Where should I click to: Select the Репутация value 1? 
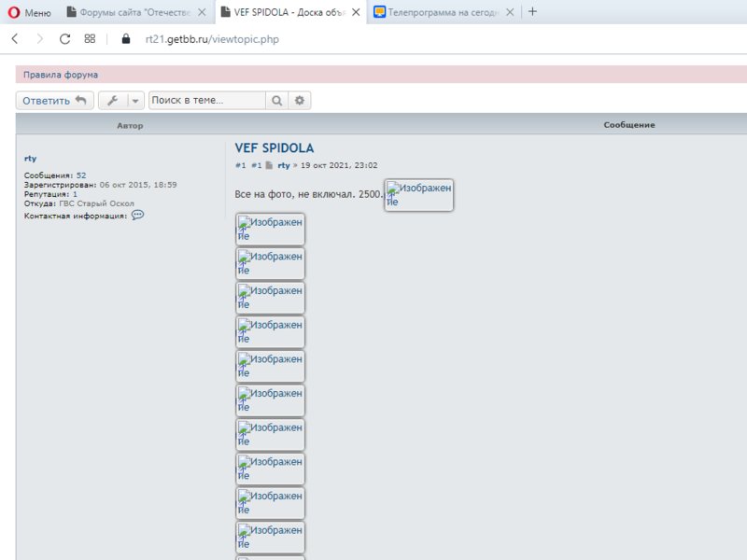[75, 194]
